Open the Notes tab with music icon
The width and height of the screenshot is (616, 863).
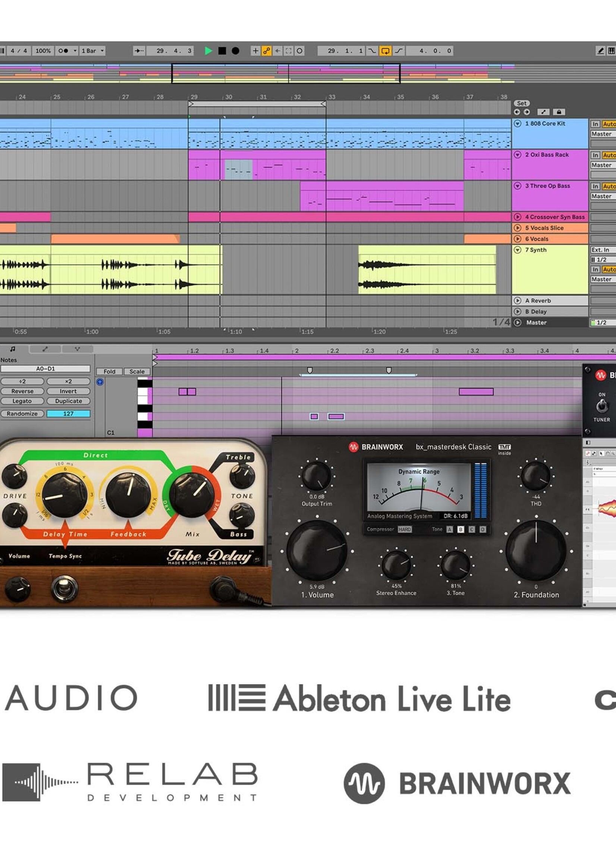(x=13, y=349)
